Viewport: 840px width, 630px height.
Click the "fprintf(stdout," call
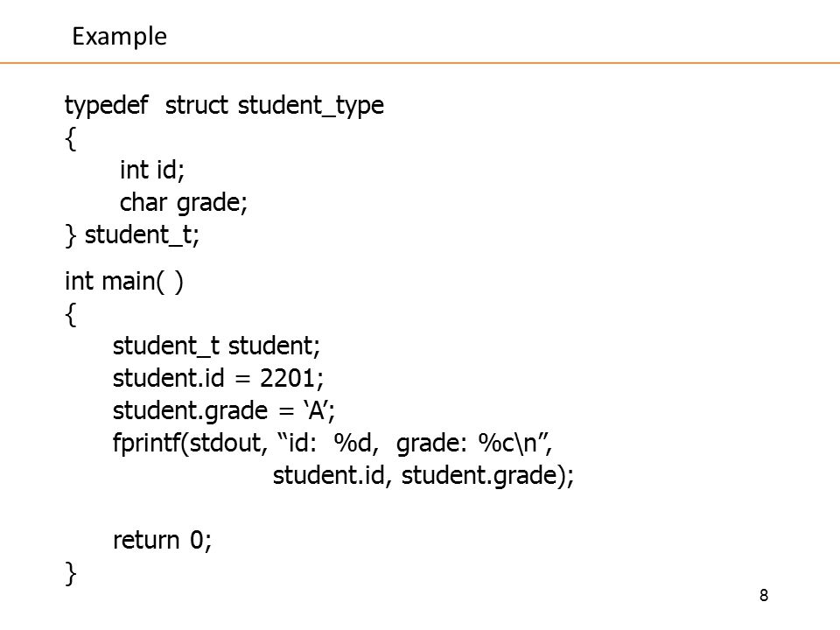190,443
